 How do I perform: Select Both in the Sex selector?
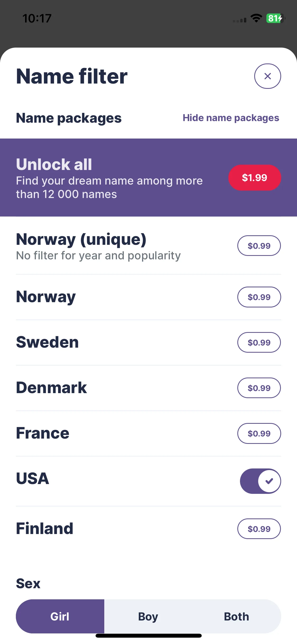pos(237,616)
